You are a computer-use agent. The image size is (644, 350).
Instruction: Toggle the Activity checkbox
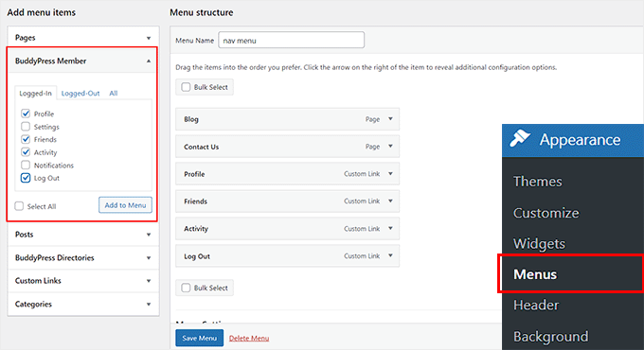(x=26, y=151)
